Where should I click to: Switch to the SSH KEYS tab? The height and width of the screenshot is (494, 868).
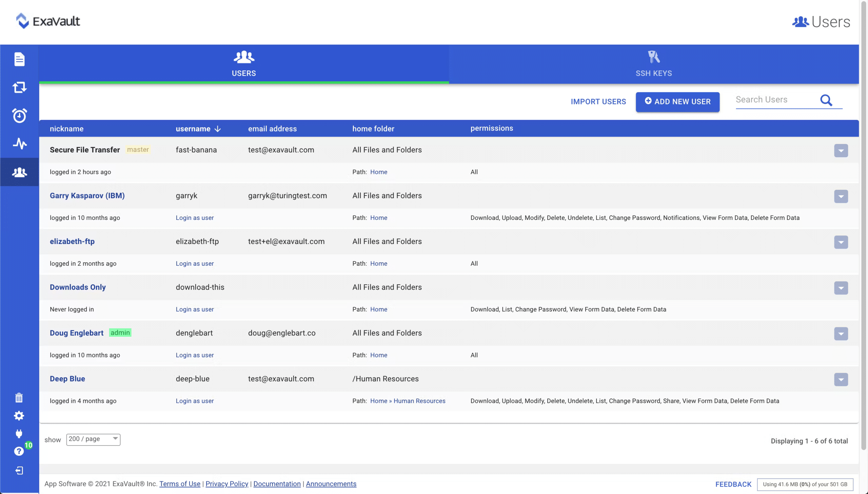click(653, 64)
